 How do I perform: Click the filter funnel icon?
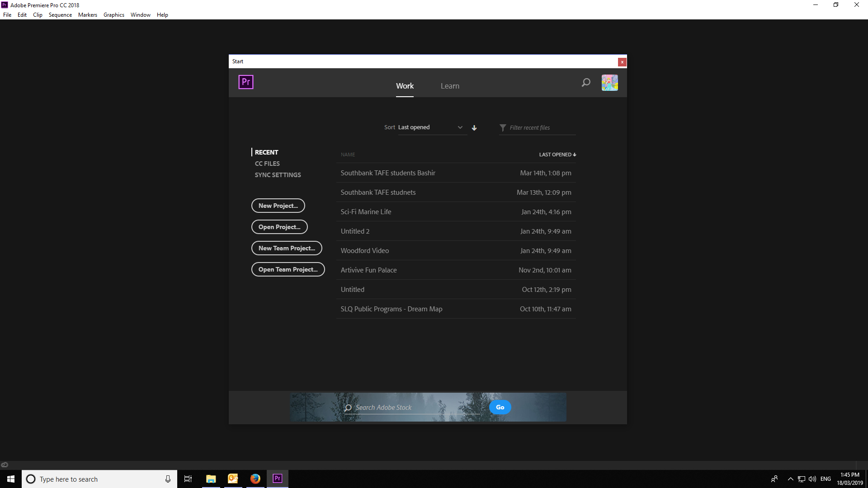click(x=503, y=128)
